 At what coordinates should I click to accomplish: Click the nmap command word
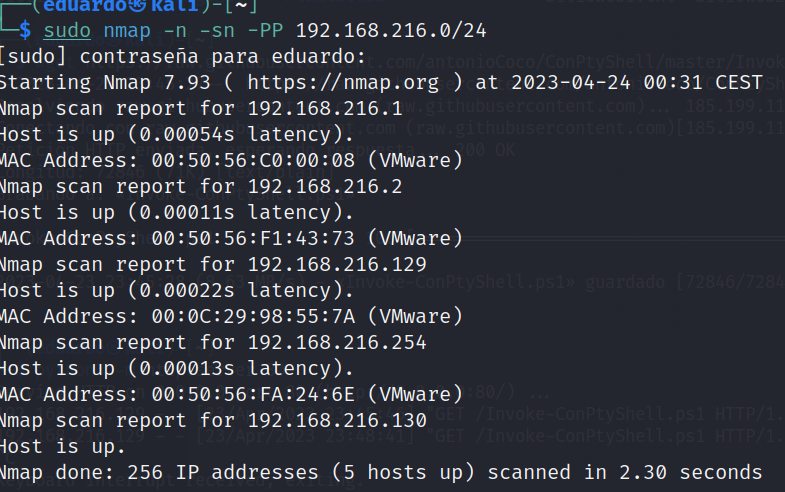tap(127, 31)
